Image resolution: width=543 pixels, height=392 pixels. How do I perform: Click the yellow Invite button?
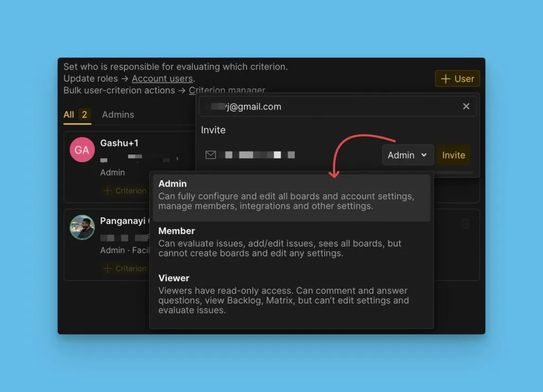453,154
